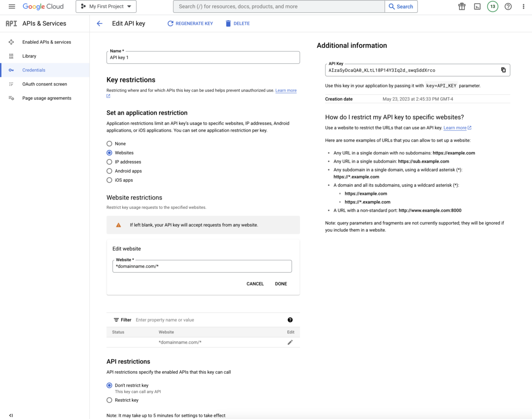Choose Android apps restriction option
The height and width of the screenshot is (419, 532).
[109, 171]
